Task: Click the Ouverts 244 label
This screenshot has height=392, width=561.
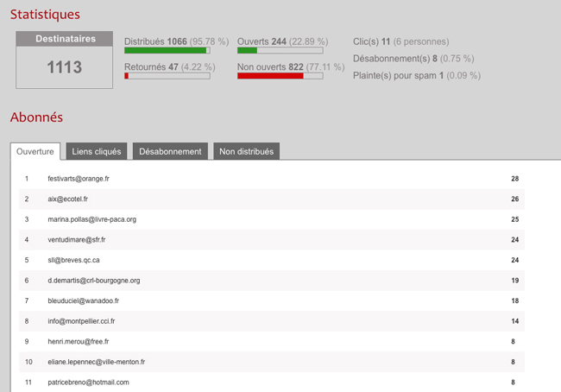Action: [x=282, y=41]
